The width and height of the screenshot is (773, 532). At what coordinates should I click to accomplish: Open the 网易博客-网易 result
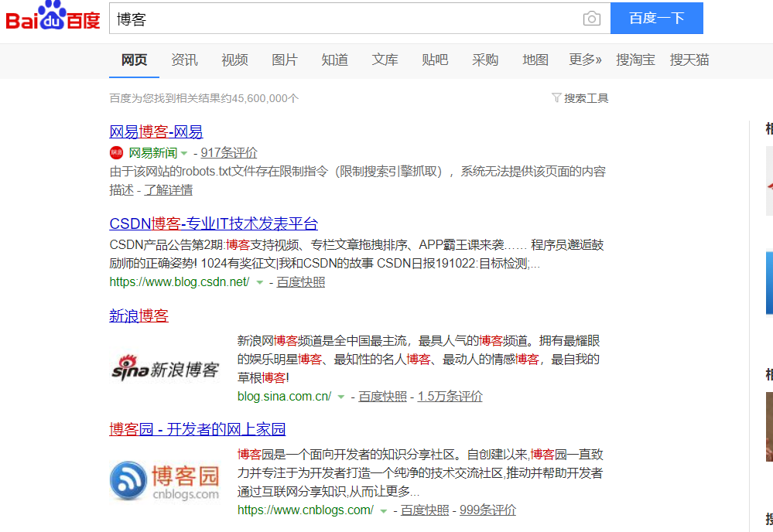[156, 131]
